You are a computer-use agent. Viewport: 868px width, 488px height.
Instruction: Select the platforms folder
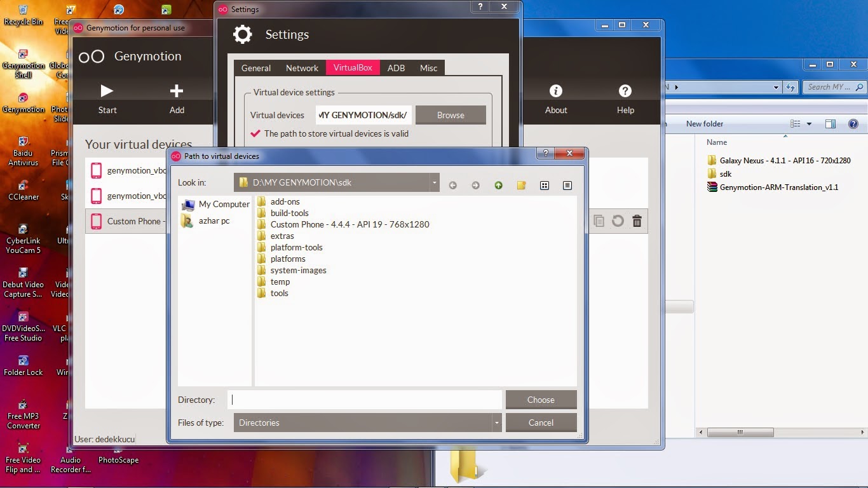tap(281, 259)
